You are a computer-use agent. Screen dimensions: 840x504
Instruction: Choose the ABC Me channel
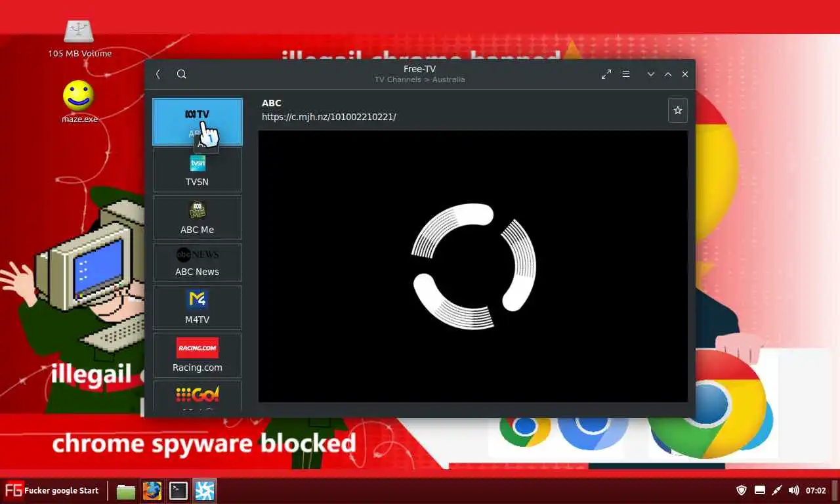pos(198,218)
